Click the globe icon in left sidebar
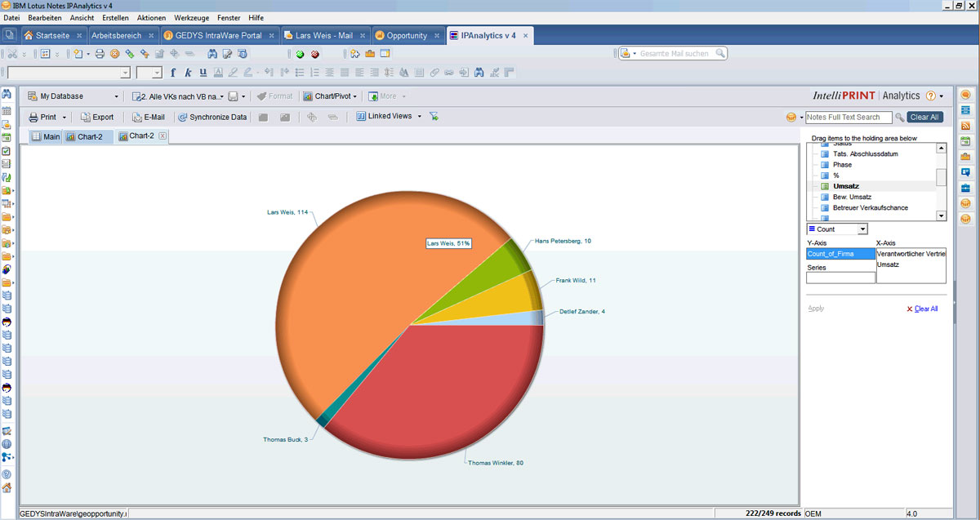Image resolution: width=980 pixels, height=520 pixels. point(7,444)
